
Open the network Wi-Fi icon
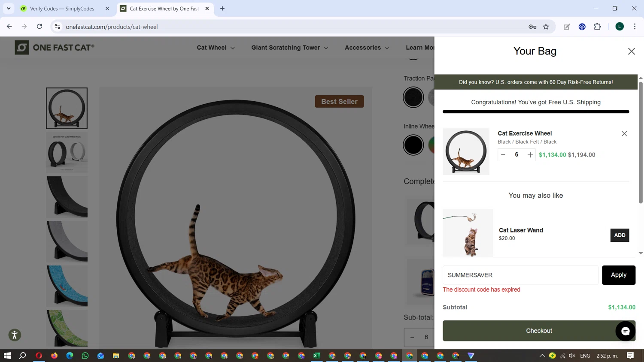pyautogui.click(x=563, y=356)
